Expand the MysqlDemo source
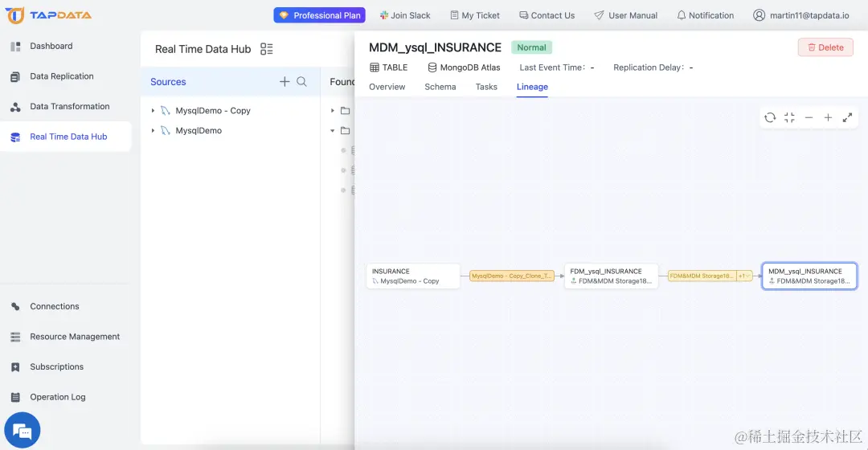This screenshot has height=450, width=868. pos(153,131)
